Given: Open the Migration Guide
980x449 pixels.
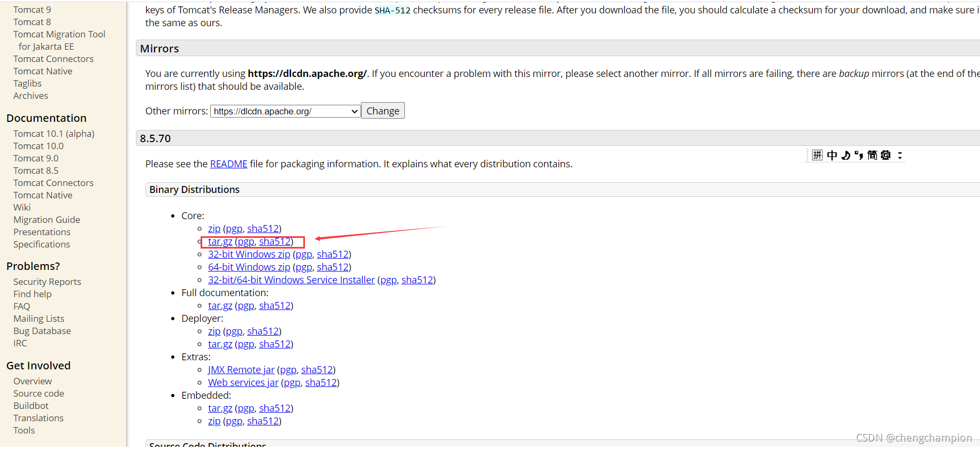Looking at the screenshot, I should pos(47,220).
